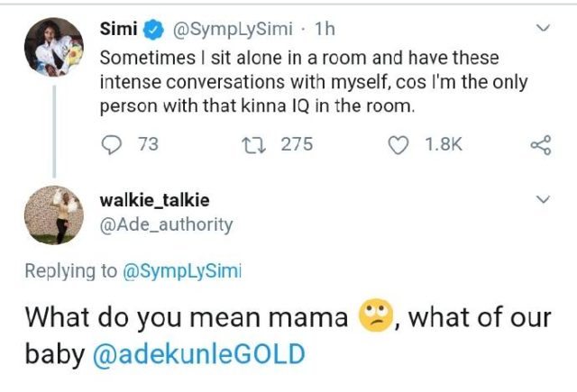Click the share icon on Simi's tweet
The width and height of the screenshot is (577, 392).
541,144
